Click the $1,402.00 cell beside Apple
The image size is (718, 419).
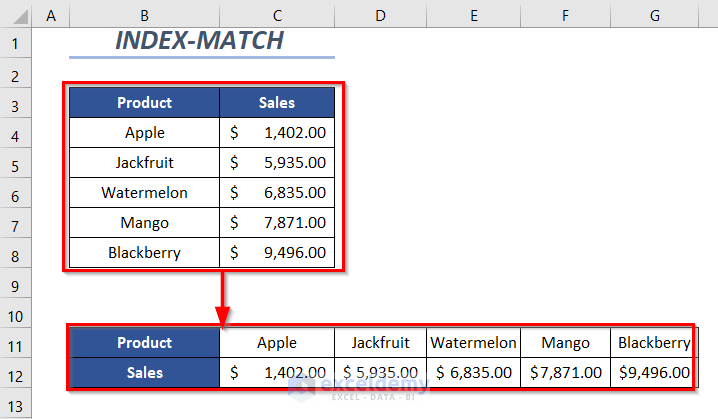(x=277, y=132)
